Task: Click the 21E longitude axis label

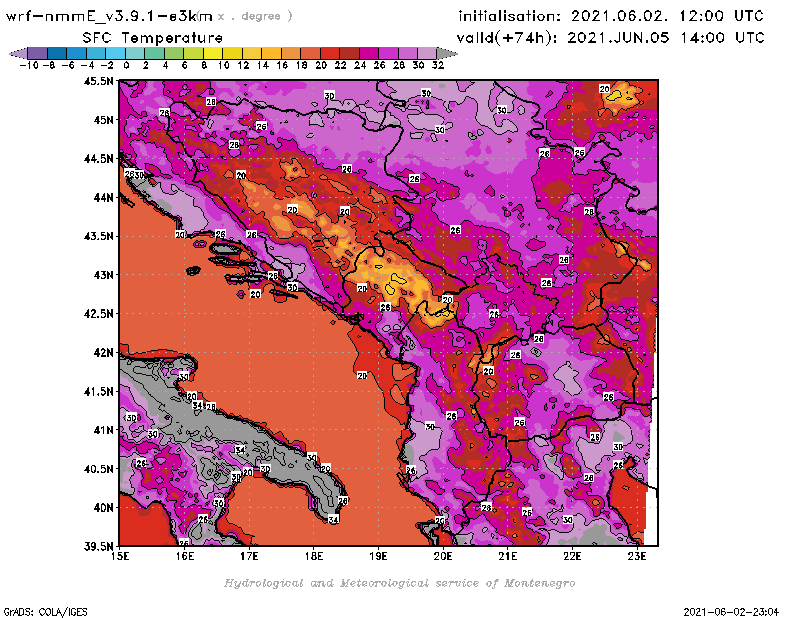Action: 508,556
